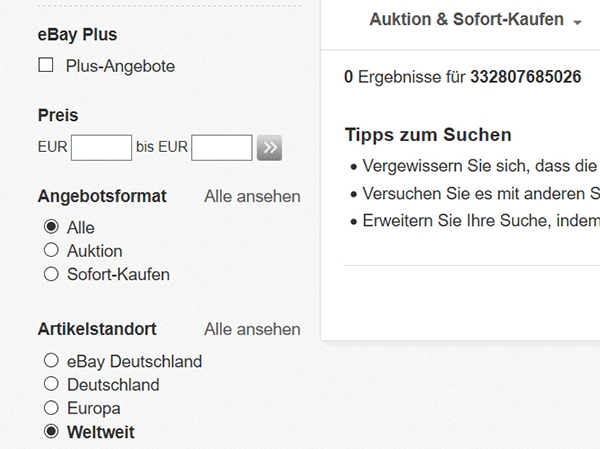The height and width of the screenshot is (449, 600).
Task: Open Alle ansehen for Artikelstandort
Action: pos(252,329)
